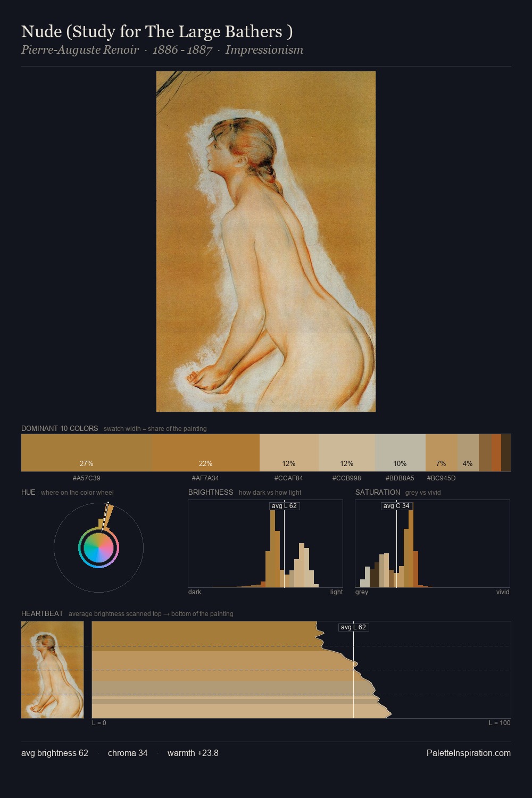Screen dimensions: 532x798
Task: Click the hex label #CCB998
Action: pyautogui.click(x=347, y=478)
